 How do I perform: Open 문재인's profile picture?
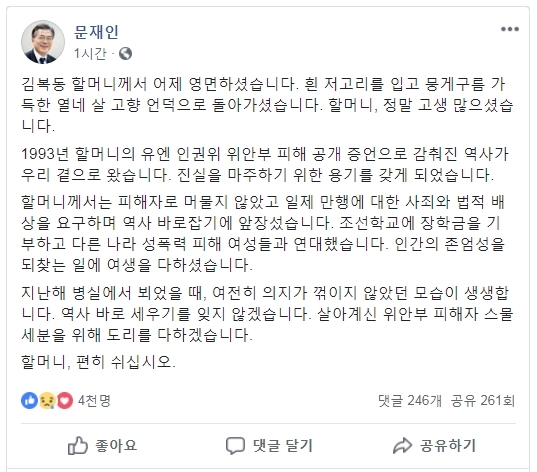coord(43,42)
